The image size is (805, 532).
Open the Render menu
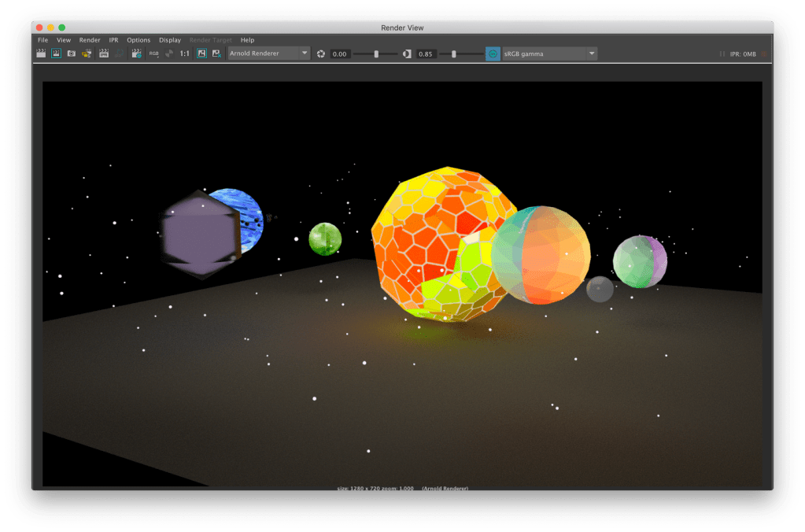coord(90,40)
